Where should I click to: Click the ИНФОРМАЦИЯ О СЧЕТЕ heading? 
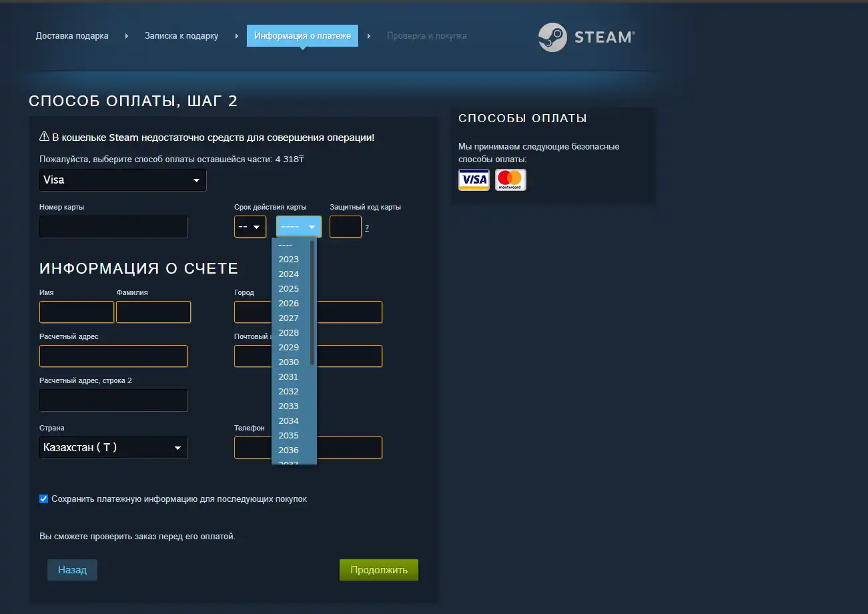139,269
